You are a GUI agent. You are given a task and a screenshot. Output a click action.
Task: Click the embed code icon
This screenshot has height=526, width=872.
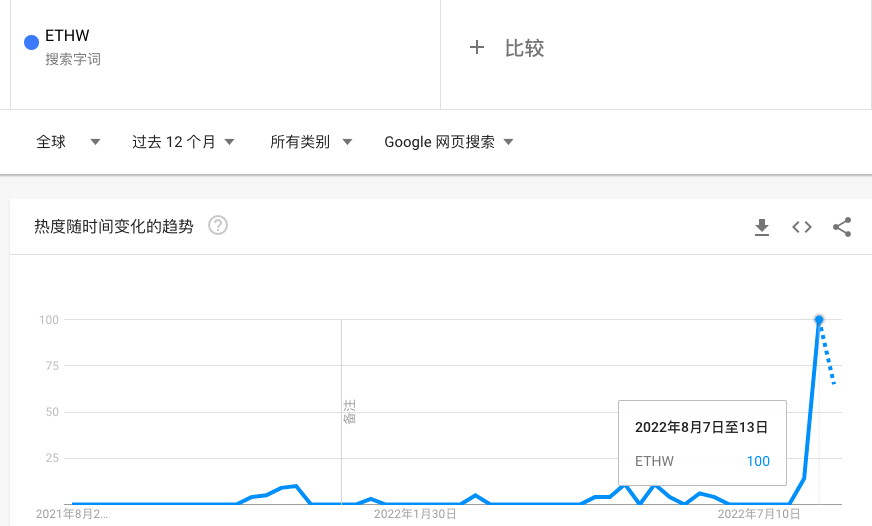point(802,227)
